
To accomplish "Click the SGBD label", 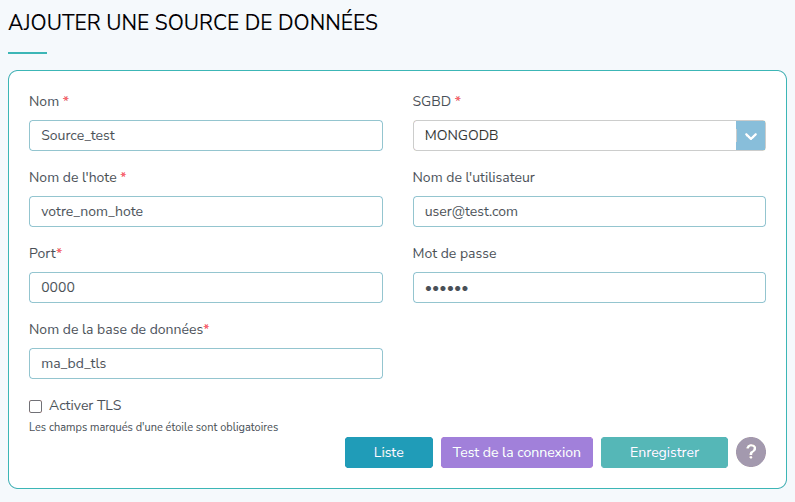I will click(x=437, y=101).
